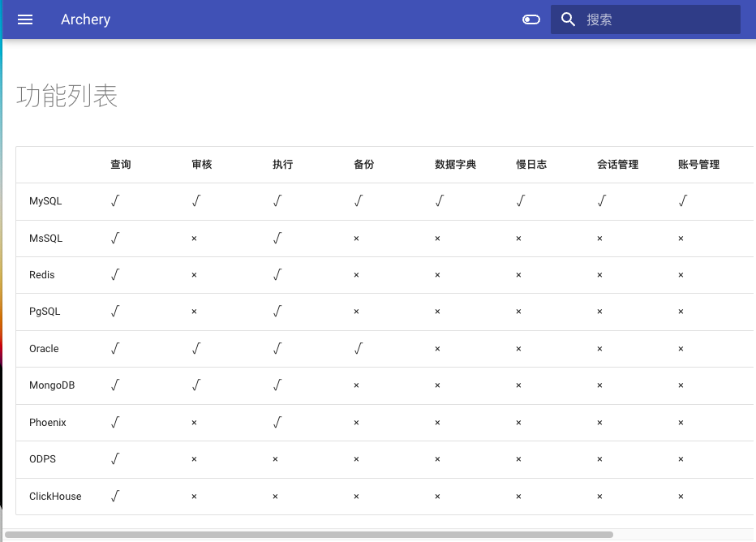Select the ODPS row label
Viewport: 756px width, 542px height.
[x=42, y=459]
